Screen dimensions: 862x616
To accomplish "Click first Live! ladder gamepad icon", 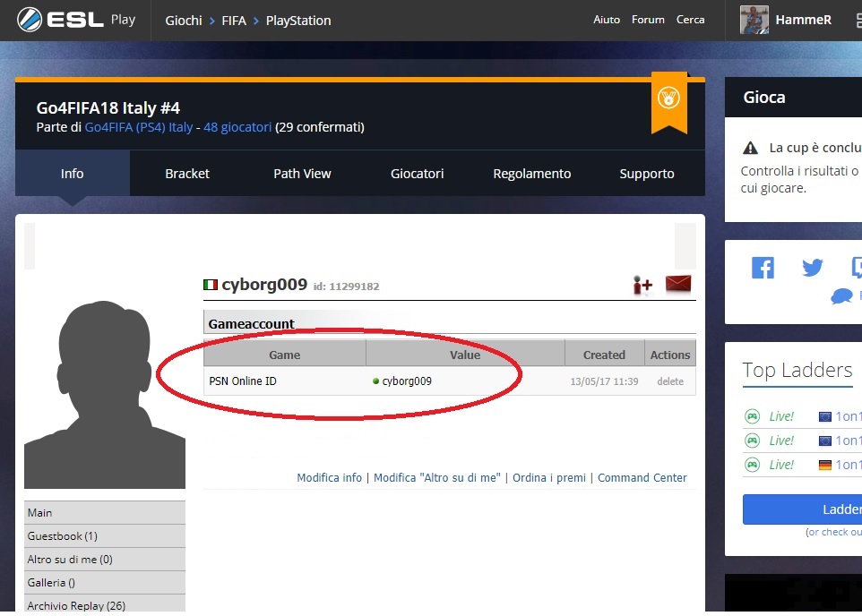I will pyautogui.click(x=752, y=416).
